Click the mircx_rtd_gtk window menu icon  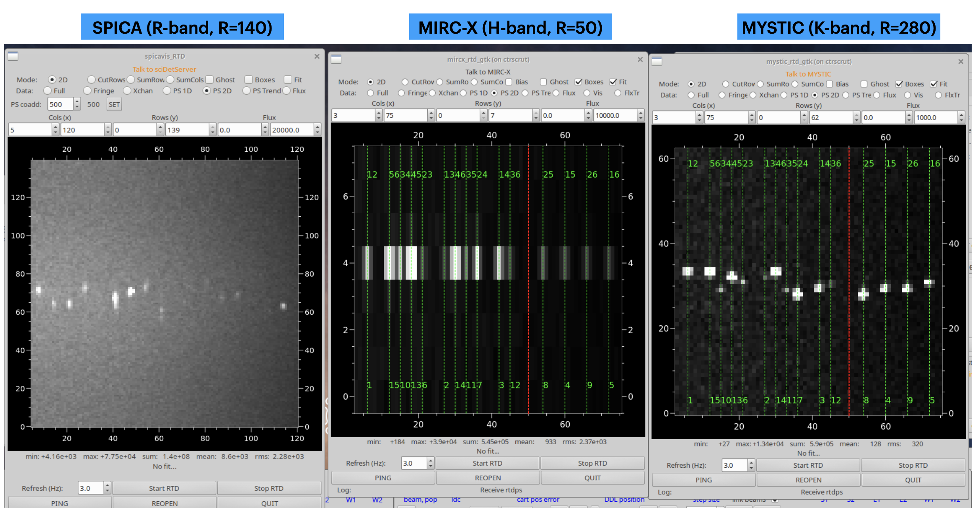point(336,59)
